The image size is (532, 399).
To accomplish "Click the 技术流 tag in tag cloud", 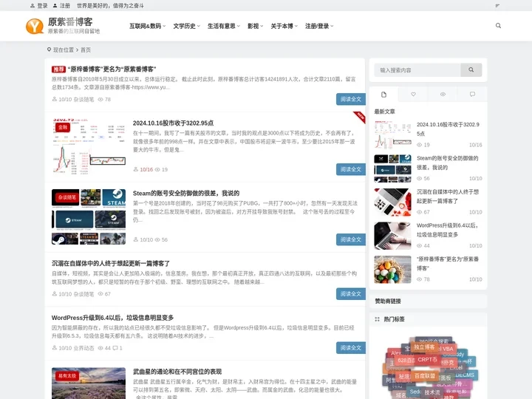I will point(432,392).
